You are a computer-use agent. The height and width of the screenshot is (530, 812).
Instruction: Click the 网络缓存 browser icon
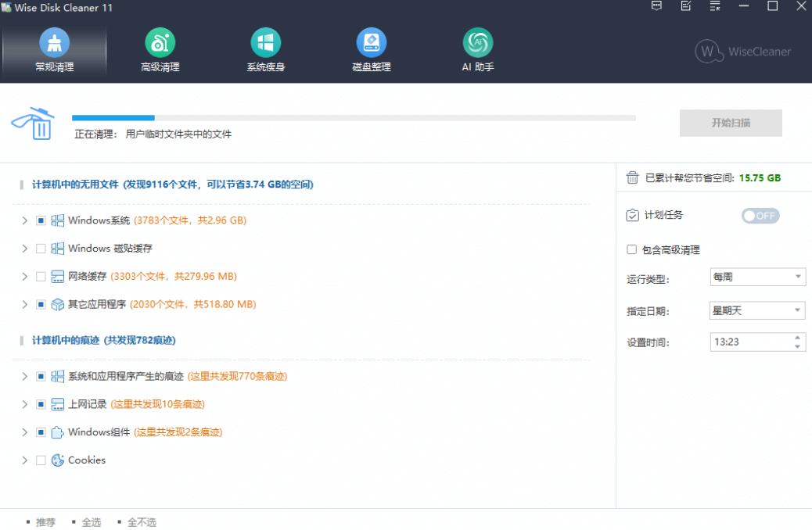pos(57,277)
